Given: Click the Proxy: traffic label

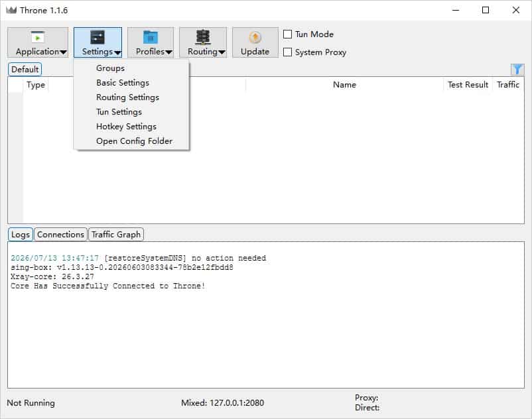Looking at the screenshot, I should [366, 398].
